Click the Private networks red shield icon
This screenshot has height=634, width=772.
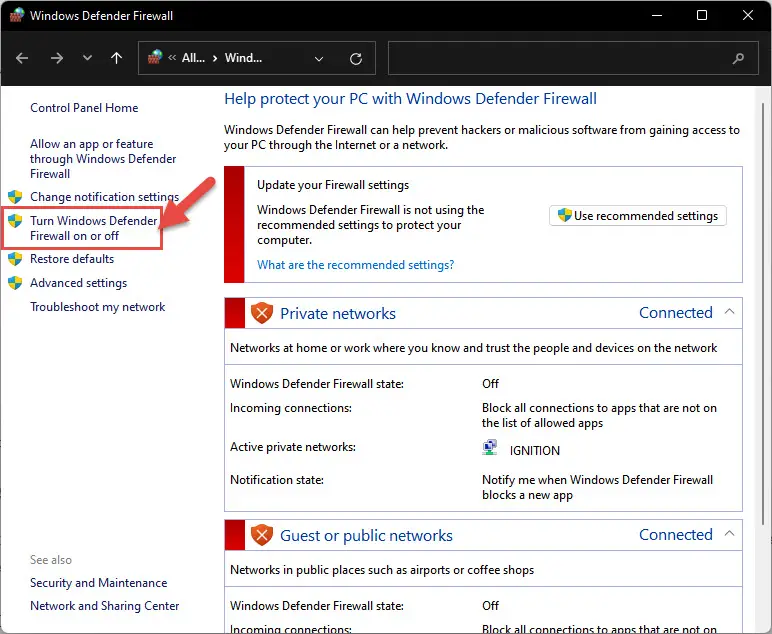[262, 313]
